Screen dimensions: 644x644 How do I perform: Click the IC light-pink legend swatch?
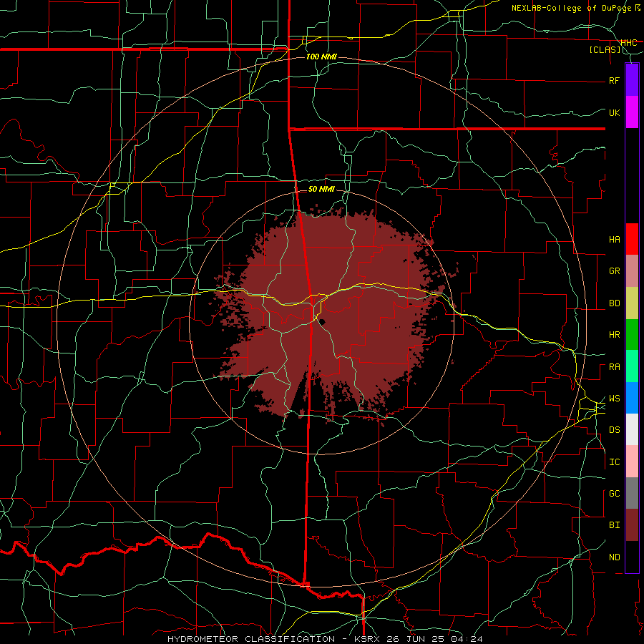(x=632, y=462)
